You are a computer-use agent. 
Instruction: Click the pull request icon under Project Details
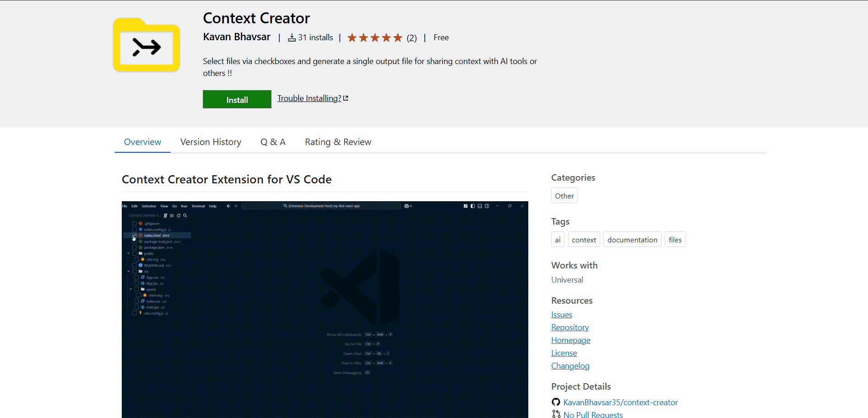coord(556,414)
